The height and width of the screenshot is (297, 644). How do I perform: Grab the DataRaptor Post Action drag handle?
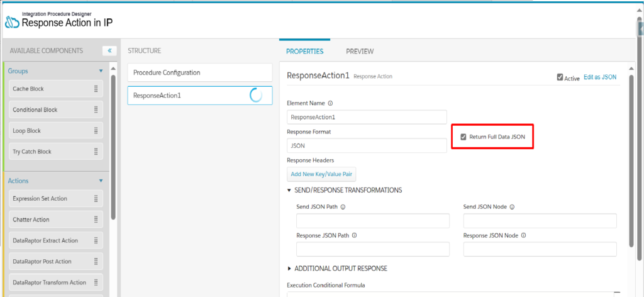(96, 261)
